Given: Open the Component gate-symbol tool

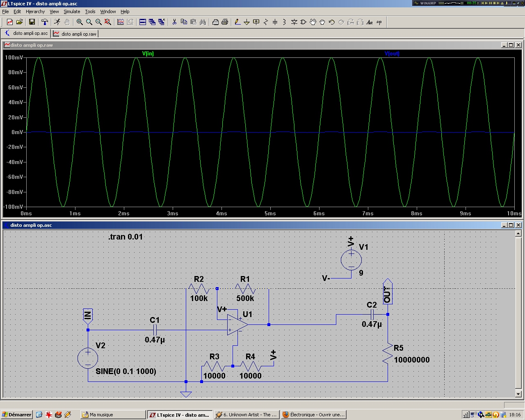Looking at the screenshot, I should coord(304,22).
